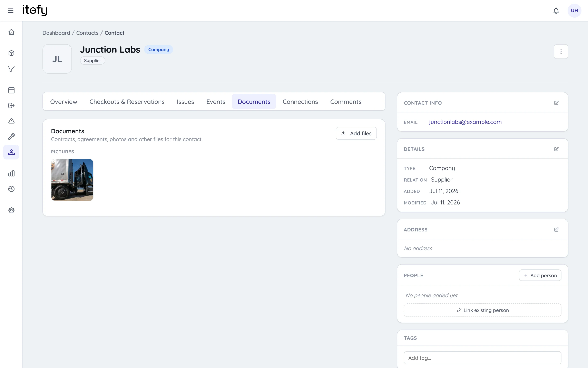The image size is (588, 368).
Task: Open the history clock sidebar icon
Action: 11,189
